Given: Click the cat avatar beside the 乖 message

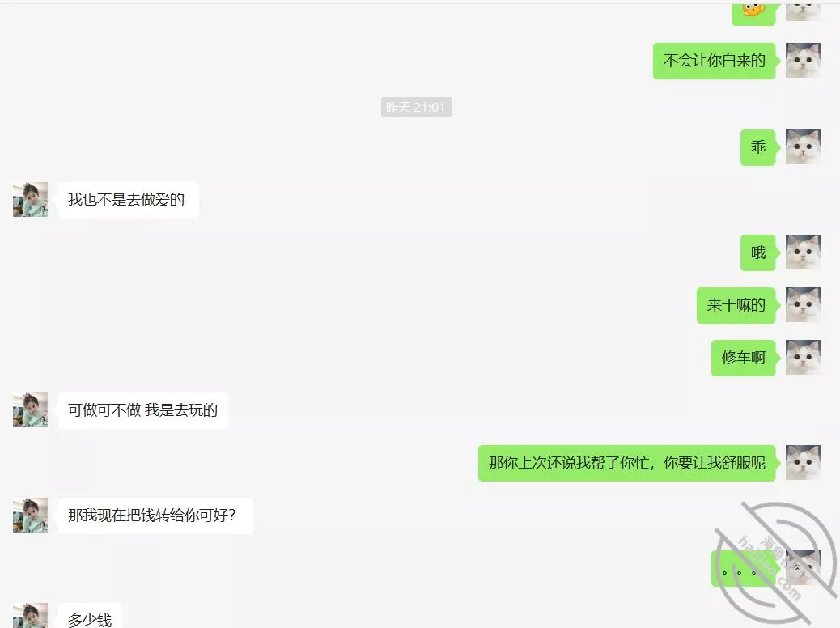Looking at the screenshot, I should pos(803,146).
